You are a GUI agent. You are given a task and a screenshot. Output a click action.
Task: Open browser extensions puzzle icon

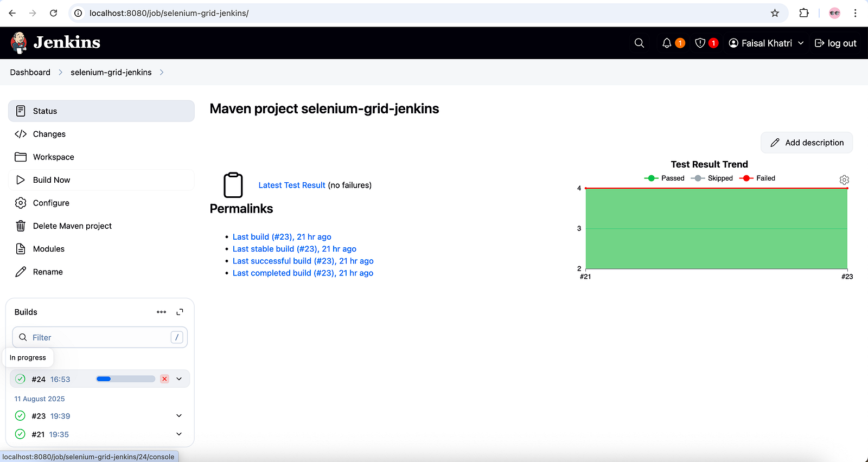pyautogui.click(x=804, y=13)
